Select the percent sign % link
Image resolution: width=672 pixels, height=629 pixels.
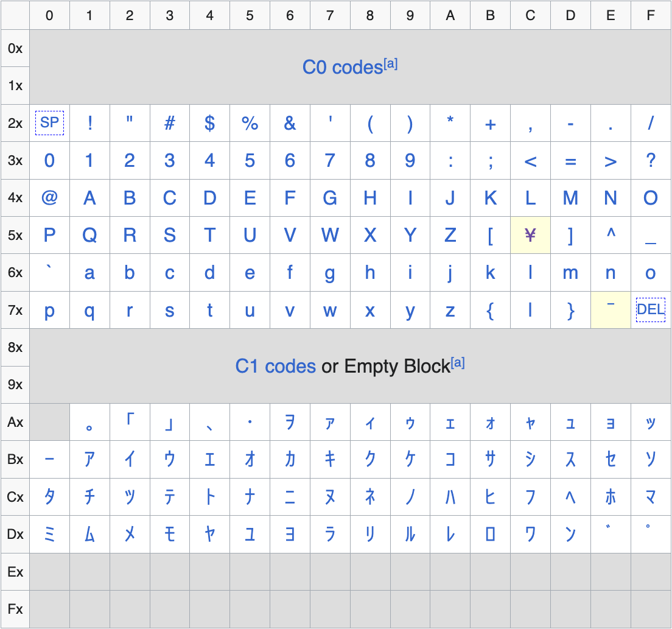[250, 124]
